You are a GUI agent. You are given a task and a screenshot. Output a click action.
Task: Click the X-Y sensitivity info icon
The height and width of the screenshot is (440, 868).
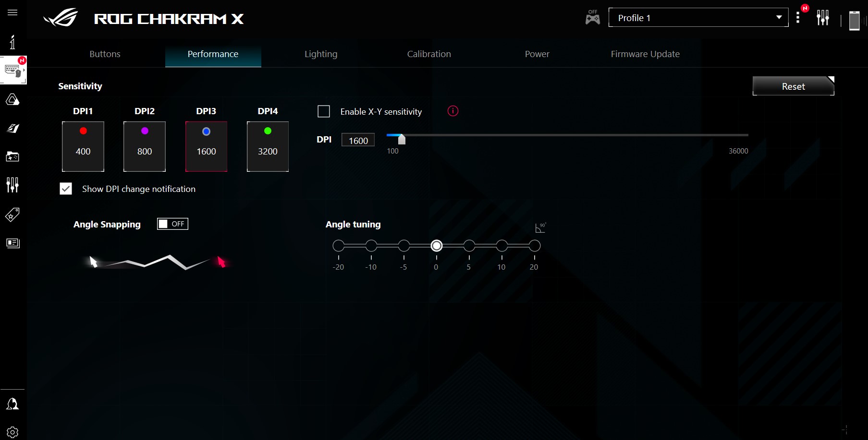(x=452, y=111)
